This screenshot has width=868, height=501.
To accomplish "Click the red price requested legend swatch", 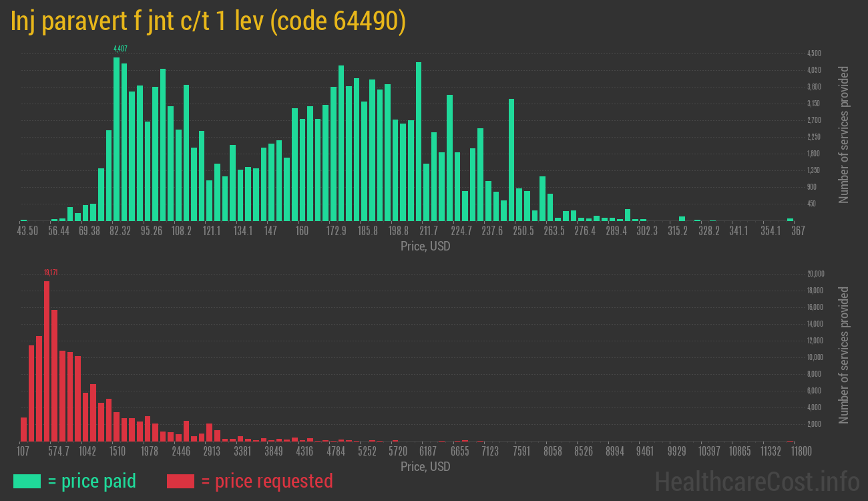I will coord(180,481).
